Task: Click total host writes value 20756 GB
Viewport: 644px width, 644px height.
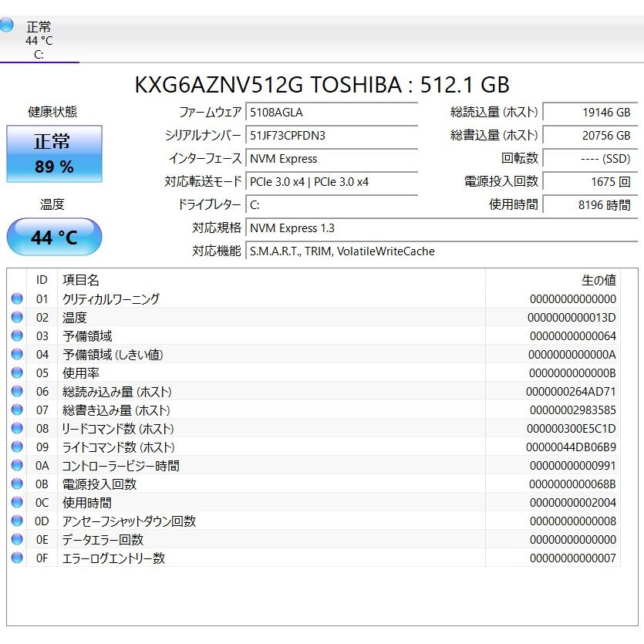Action: (x=590, y=135)
